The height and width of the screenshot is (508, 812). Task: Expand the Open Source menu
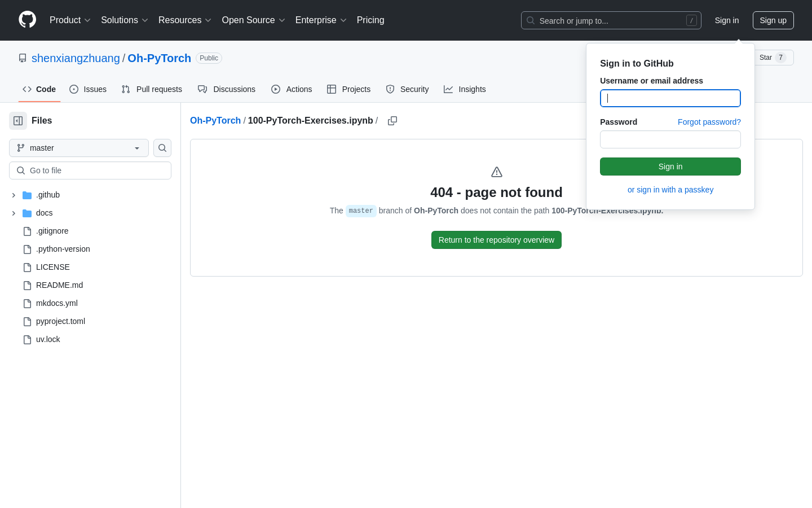254,20
